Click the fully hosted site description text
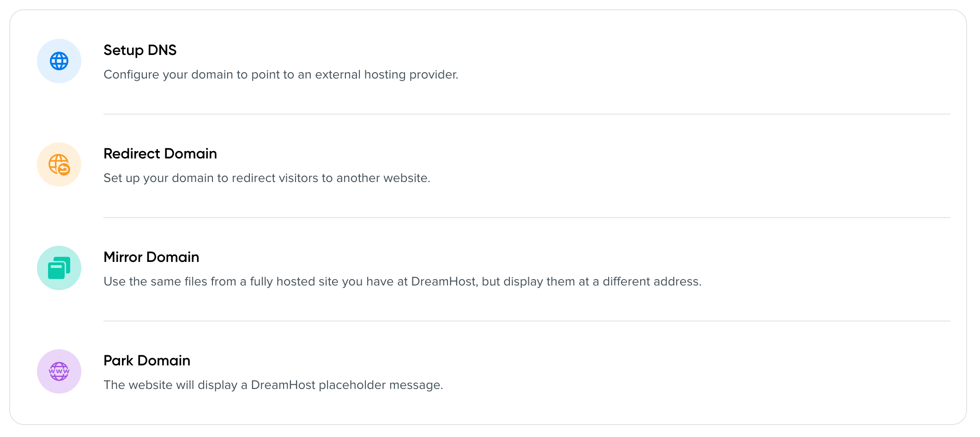This screenshot has height=437, width=980. pyautogui.click(x=403, y=280)
